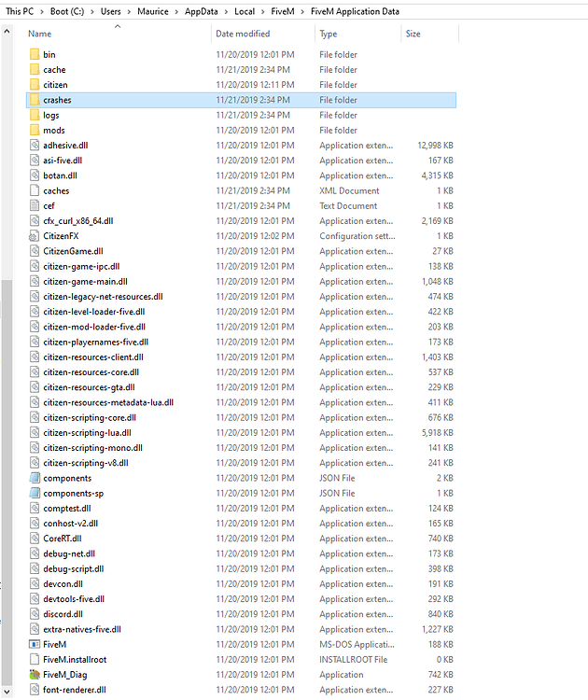Click the scroll down arrow
The width and height of the screenshot is (588, 700).
(7, 692)
